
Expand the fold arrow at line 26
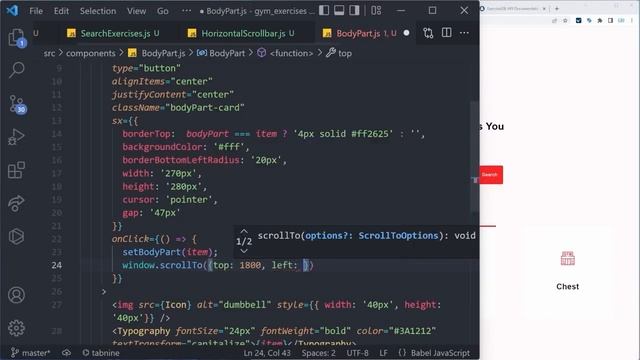(104, 292)
